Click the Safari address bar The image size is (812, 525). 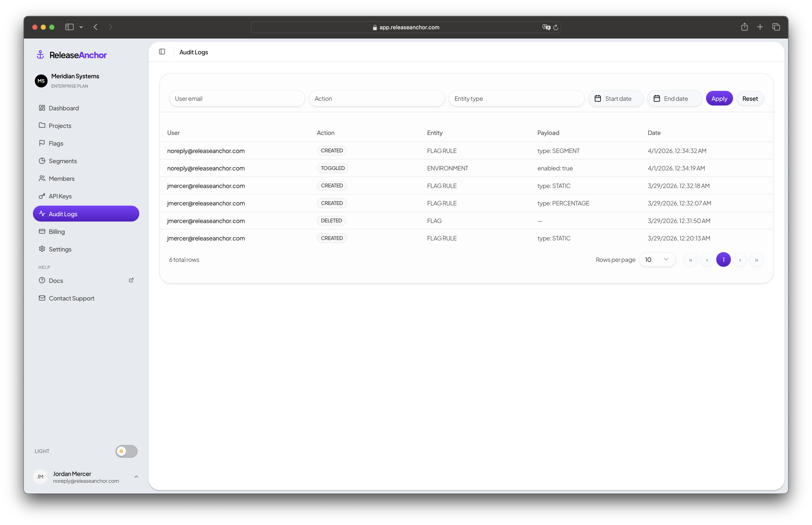tap(406, 27)
